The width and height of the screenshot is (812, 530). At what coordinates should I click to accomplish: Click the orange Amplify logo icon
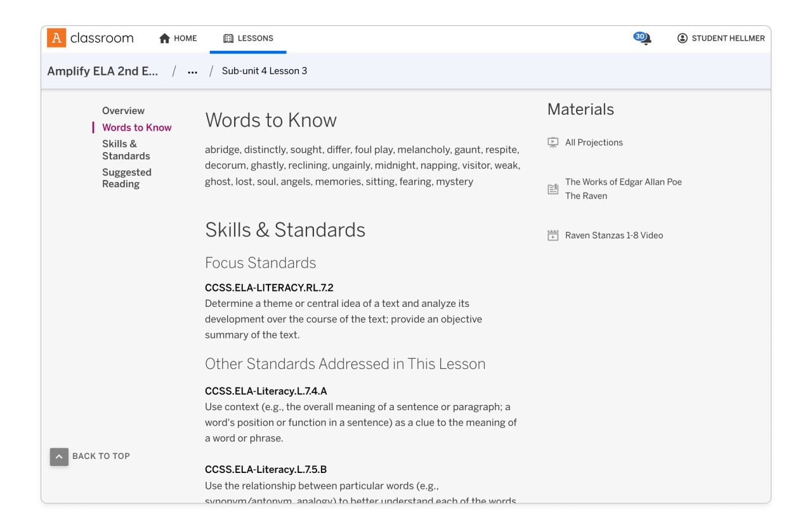(x=56, y=37)
